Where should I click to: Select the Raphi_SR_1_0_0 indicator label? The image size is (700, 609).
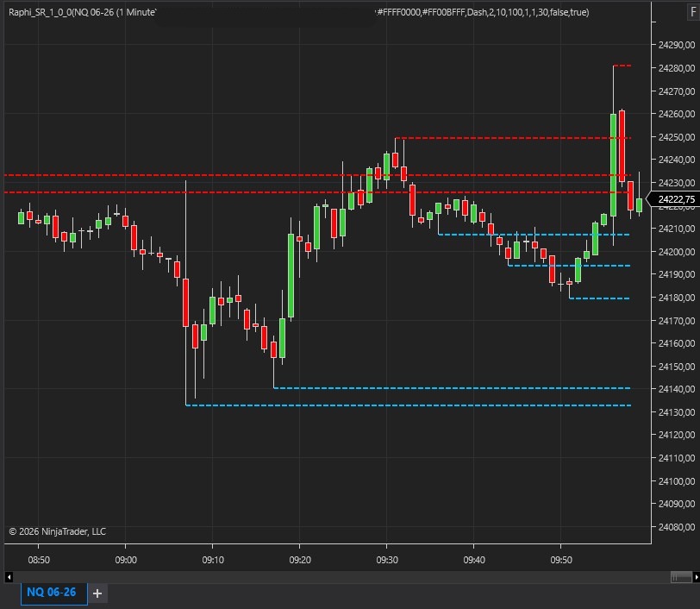pos(82,13)
